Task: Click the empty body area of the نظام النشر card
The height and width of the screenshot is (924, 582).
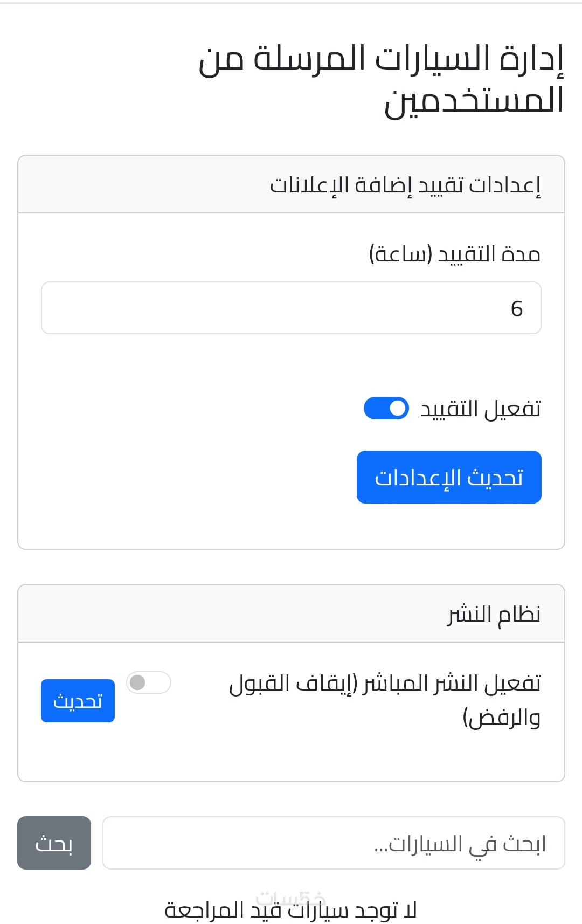Action: (x=291, y=757)
